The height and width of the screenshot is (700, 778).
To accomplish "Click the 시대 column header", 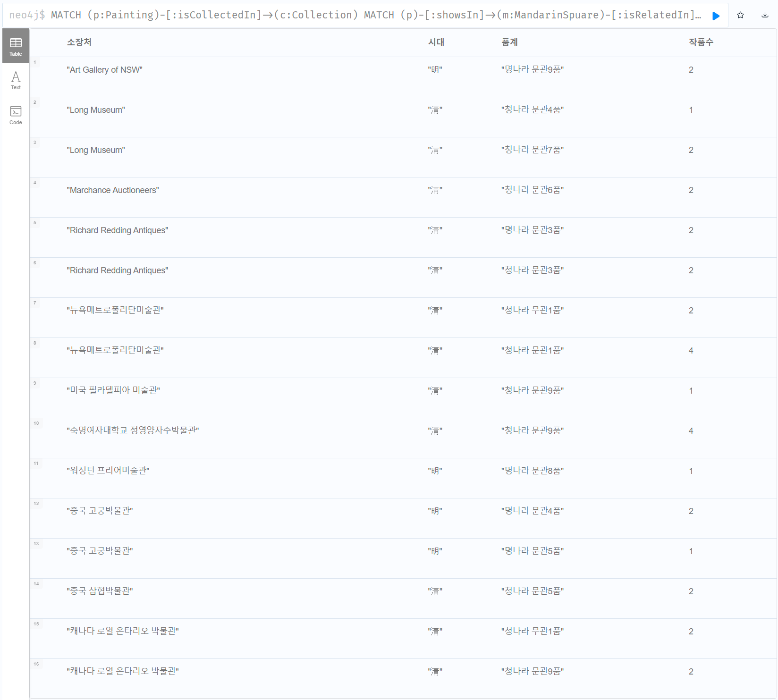I will click(436, 42).
